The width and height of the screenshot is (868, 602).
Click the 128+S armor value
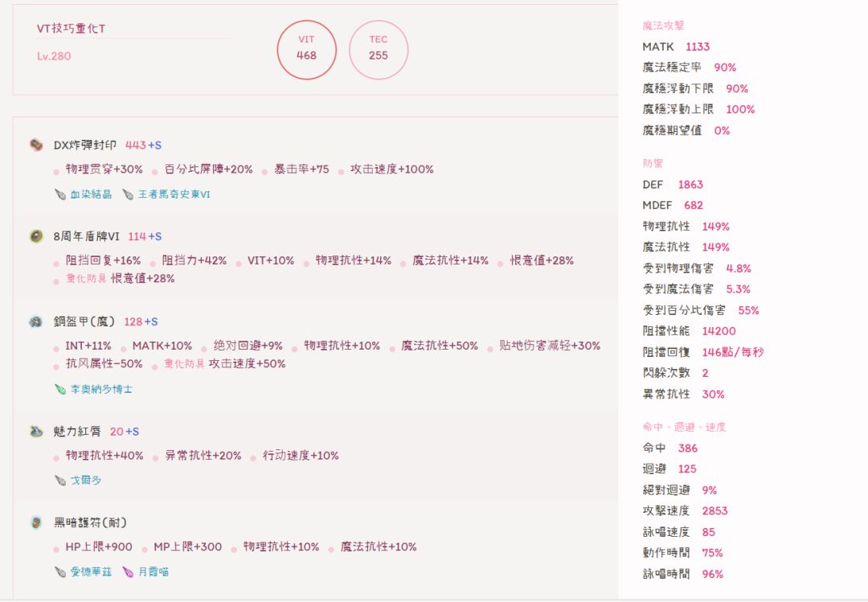click(x=141, y=321)
